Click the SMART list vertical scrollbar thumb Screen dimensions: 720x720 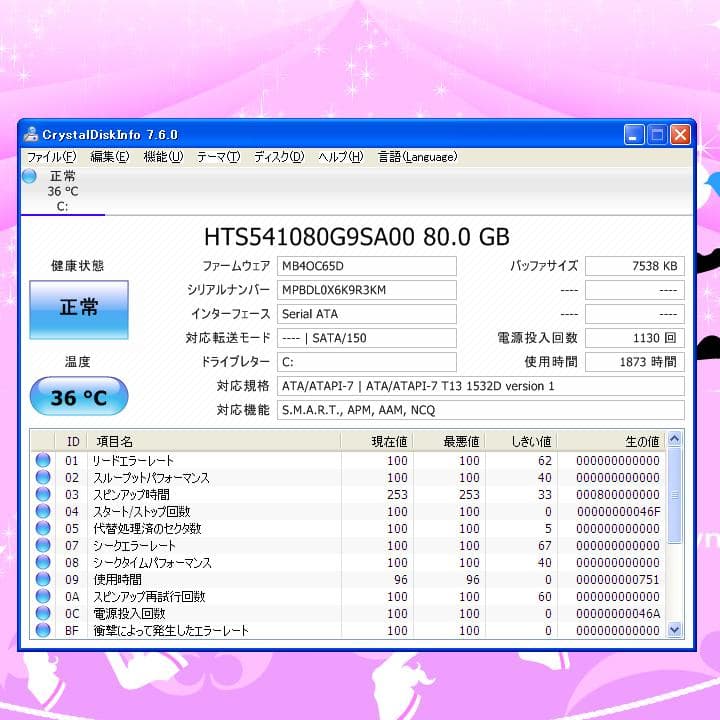(674, 495)
